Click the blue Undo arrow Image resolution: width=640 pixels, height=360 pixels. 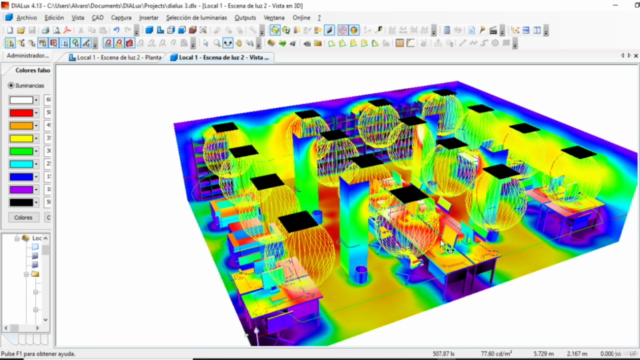tap(116, 30)
